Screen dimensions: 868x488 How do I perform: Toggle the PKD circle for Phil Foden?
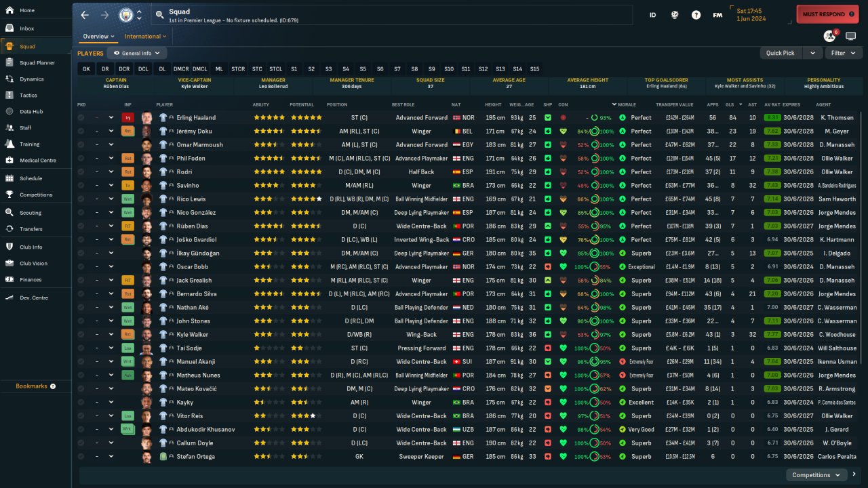(x=81, y=158)
